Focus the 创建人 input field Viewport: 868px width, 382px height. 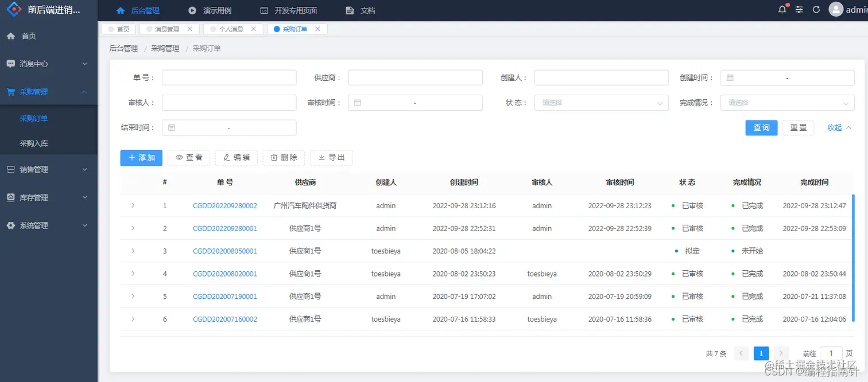pos(601,77)
